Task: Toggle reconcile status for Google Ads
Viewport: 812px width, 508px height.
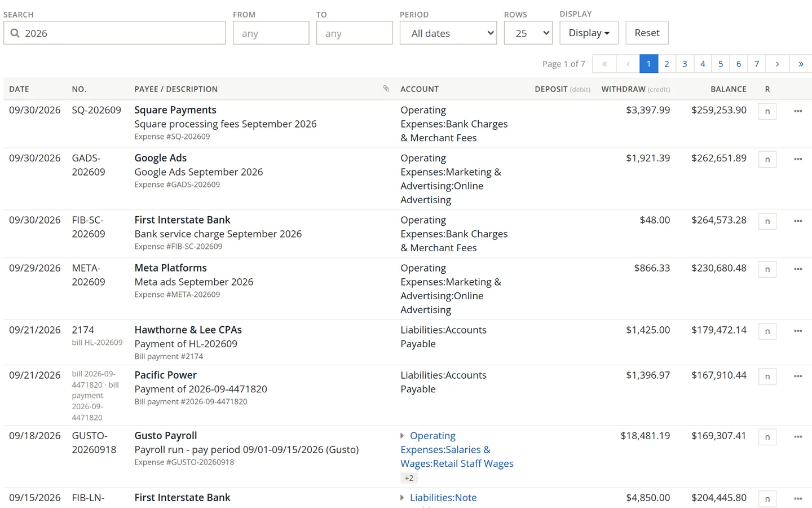Action: tap(767, 160)
